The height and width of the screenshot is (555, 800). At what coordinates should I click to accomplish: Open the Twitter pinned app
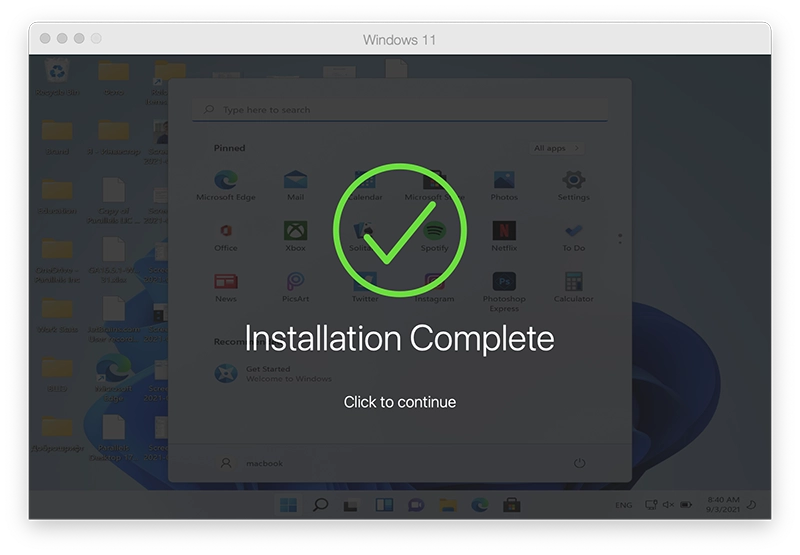coord(365,287)
